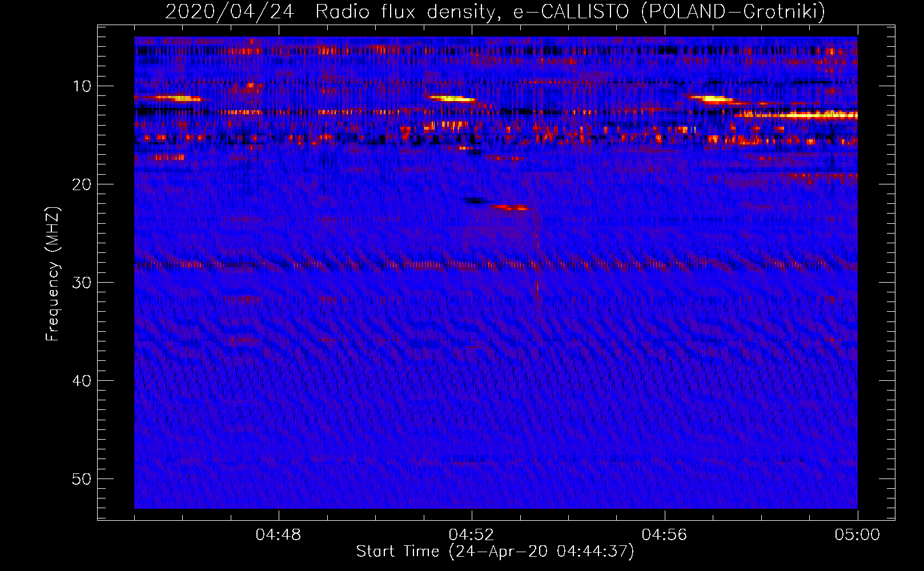924x571 pixels.
Task: Click the 20 MHz frequency tick label
Action: coord(82,184)
